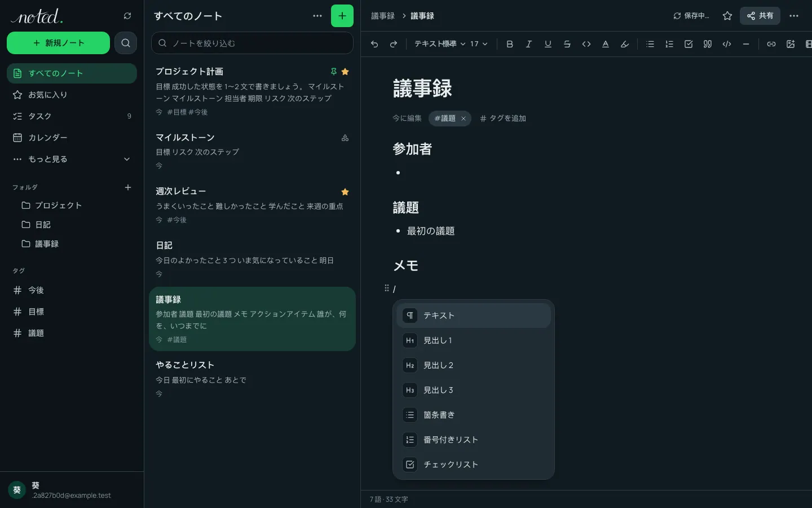Click the 議事録 note title heading
Image resolution: width=812 pixels, height=508 pixels.
point(422,89)
